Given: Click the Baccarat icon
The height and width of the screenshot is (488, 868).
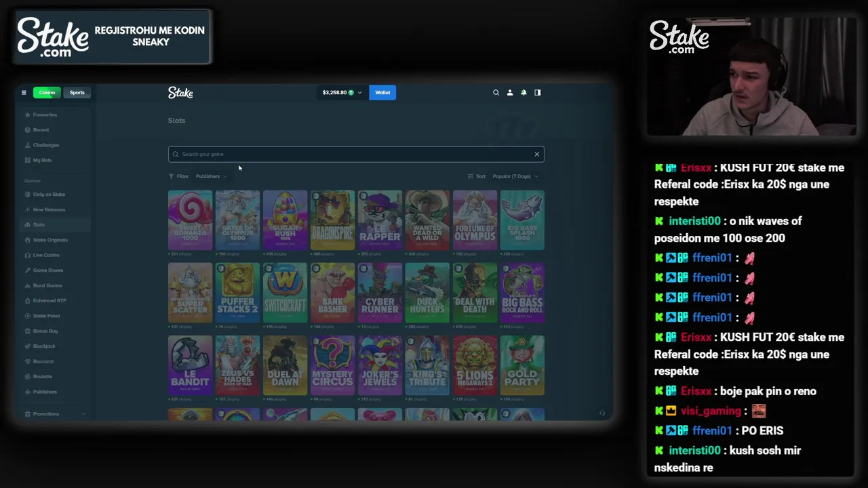Looking at the screenshot, I should [x=27, y=361].
